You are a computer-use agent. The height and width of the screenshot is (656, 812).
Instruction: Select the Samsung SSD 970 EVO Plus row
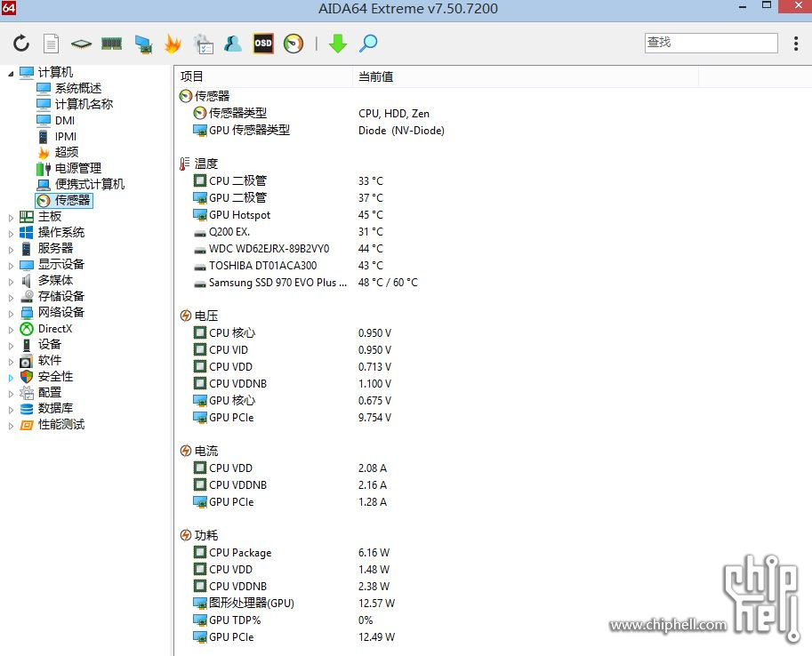click(x=305, y=282)
